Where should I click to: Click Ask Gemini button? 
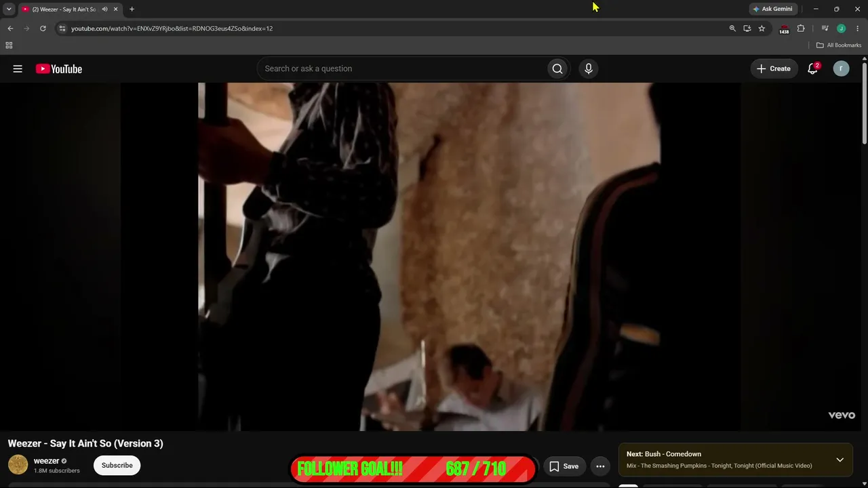coord(772,9)
